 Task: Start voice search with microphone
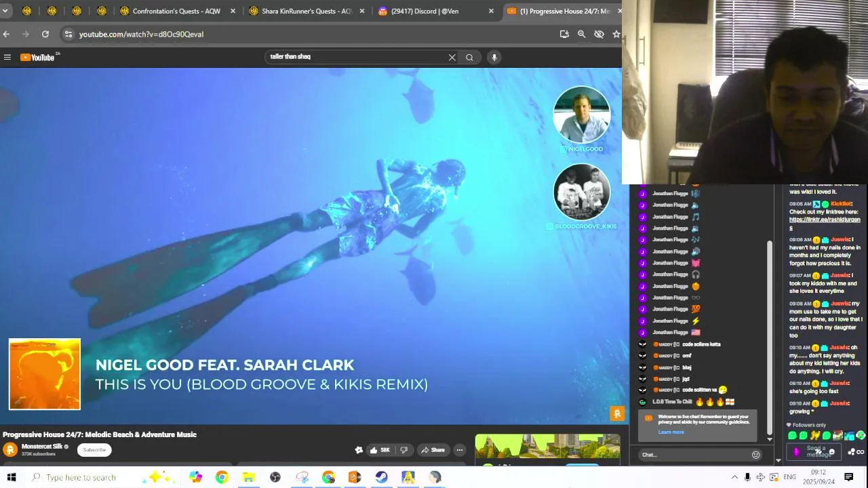click(x=494, y=58)
